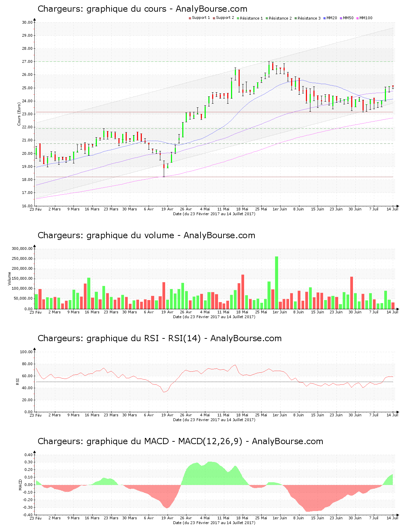Image resolution: width=412 pixels, height=532 pixels.
Task: Select the 'MM50' moving average legend entry
Action: [x=346, y=18]
